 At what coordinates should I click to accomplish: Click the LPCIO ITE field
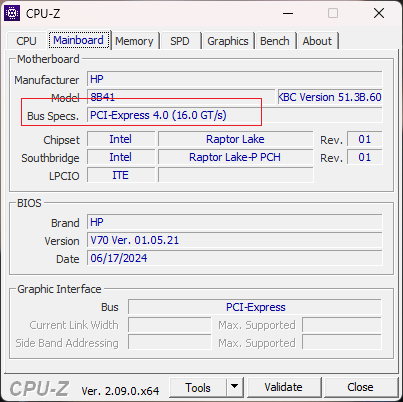click(121, 175)
